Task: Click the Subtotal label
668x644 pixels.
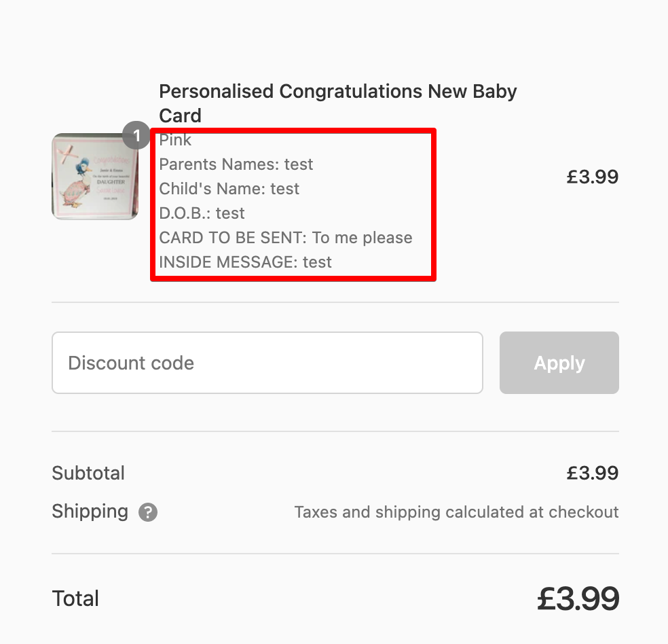Action: 88,473
